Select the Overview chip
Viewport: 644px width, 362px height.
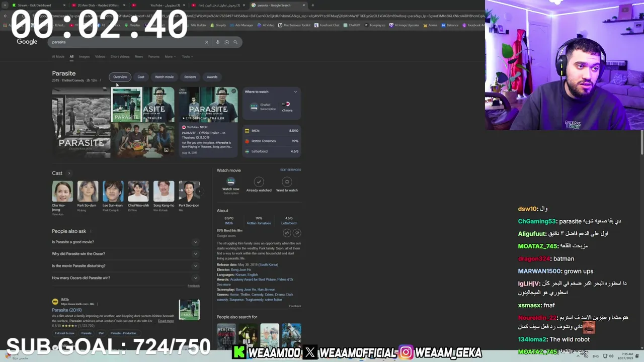[120, 77]
